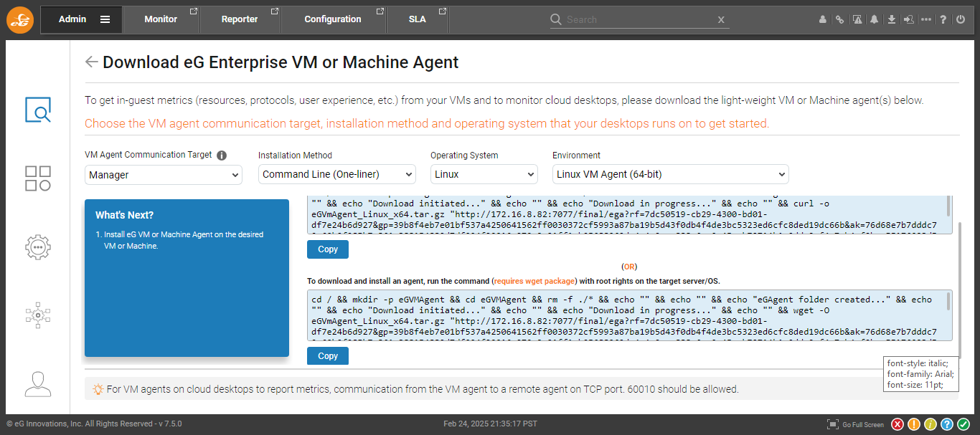Open the notifications bell icon
The height and width of the screenshot is (435, 980).
pyautogui.click(x=874, y=20)
